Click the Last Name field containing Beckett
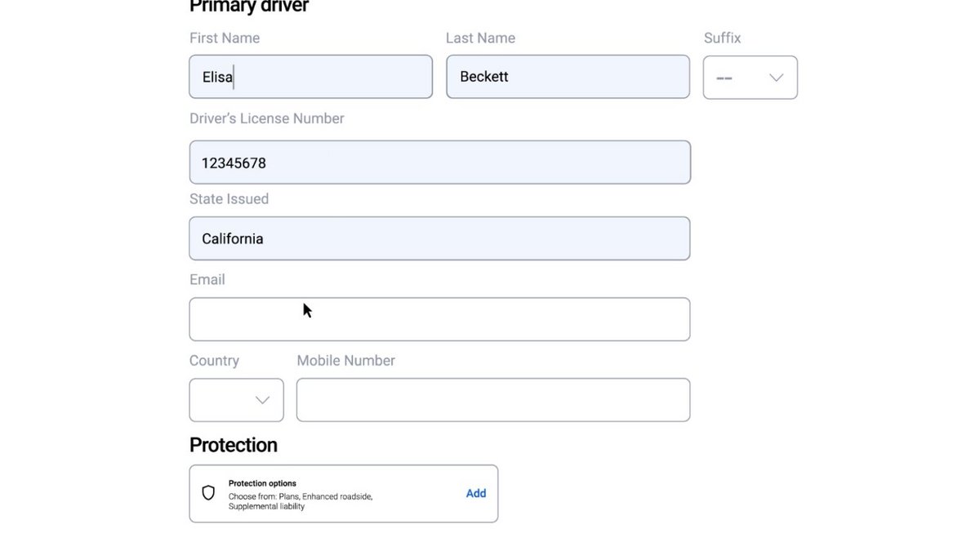The height and width of the screenshot is (551, 980). click(568, 77)
